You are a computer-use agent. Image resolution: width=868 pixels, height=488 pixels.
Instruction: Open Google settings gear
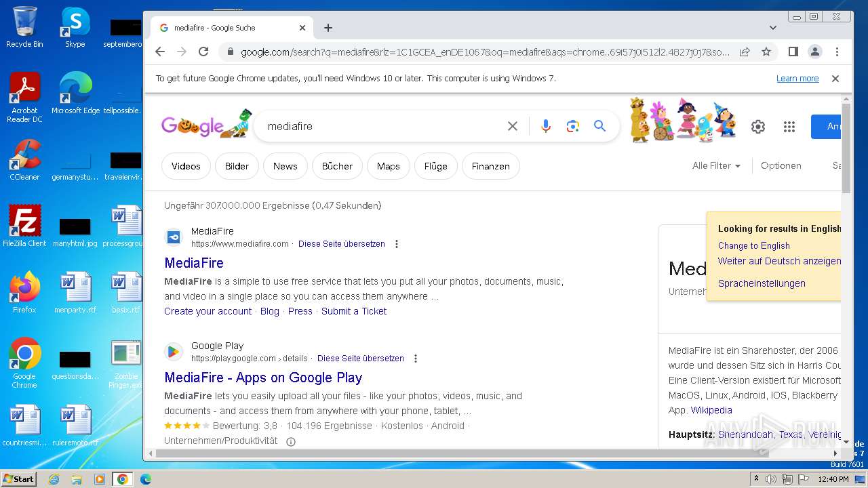point(758,127)
